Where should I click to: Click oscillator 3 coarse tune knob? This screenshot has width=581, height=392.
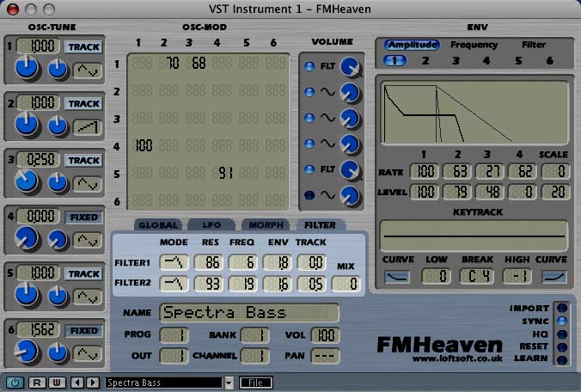[x=27, y=181]
